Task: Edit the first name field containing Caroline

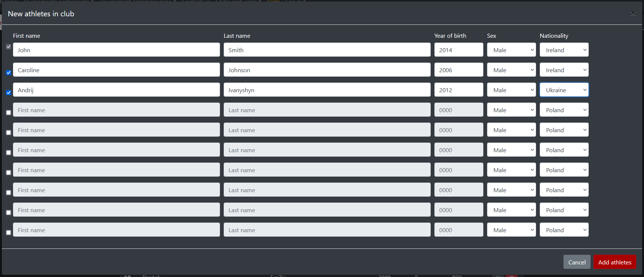Action: tap(116, 70)
